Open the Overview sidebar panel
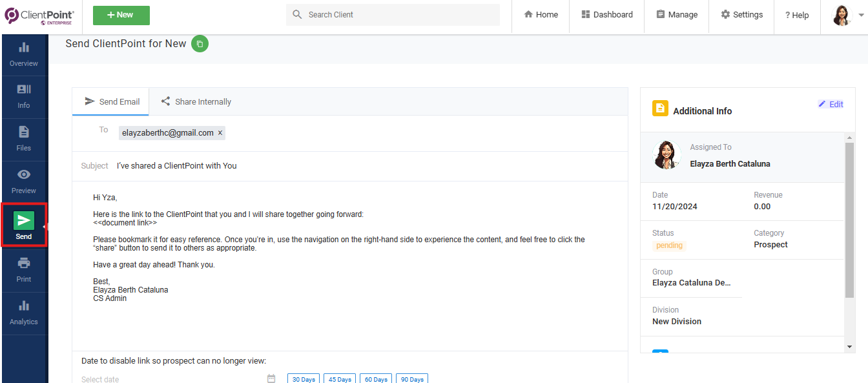 pos(24,53)
